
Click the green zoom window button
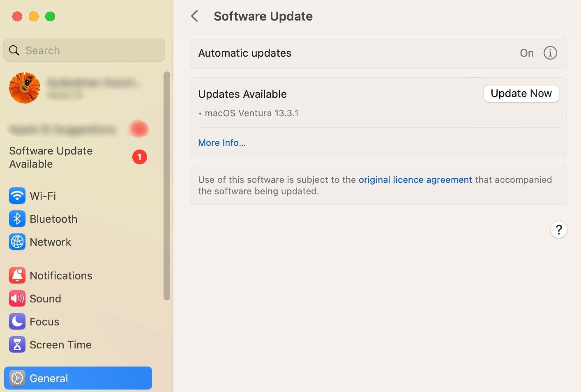50,16
